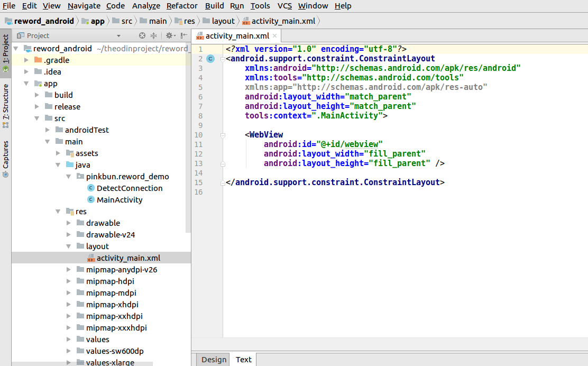Click the C gutter icon on line 2

click(x=210, y=59)
